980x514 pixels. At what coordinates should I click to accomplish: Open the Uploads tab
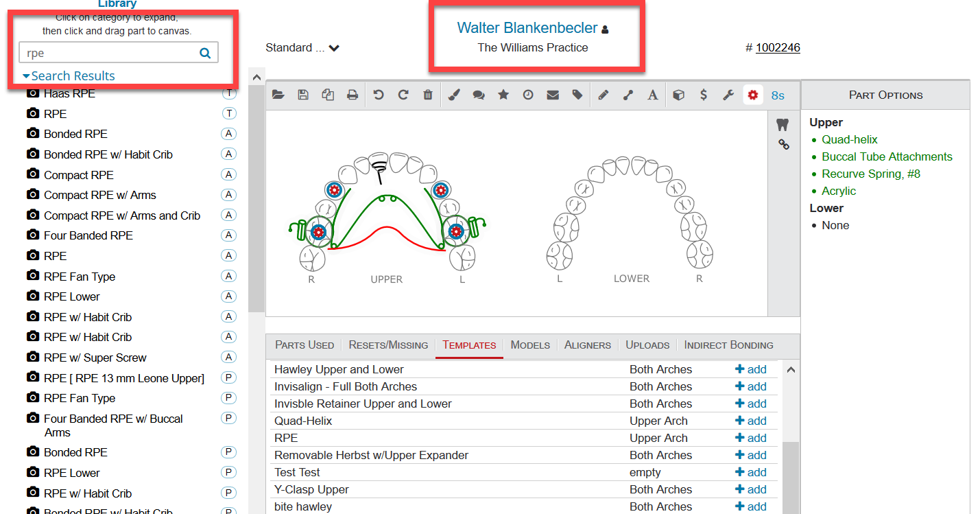[x=647, y=345]
